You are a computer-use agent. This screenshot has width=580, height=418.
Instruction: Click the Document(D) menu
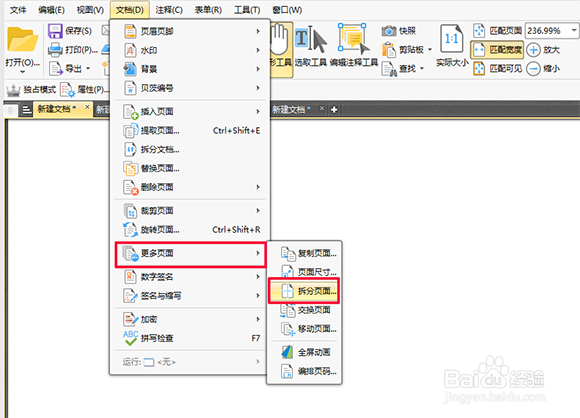point(130,10)
